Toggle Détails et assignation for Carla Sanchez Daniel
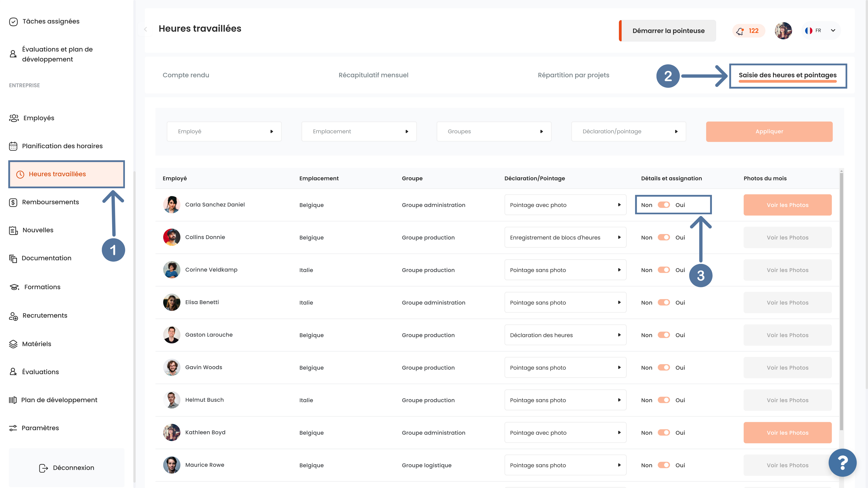This screenshot has height=488, width=868. (664, 205)
